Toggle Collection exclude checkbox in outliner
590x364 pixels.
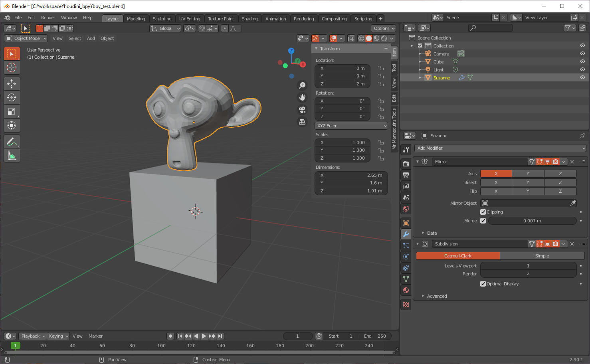(420, 45)
